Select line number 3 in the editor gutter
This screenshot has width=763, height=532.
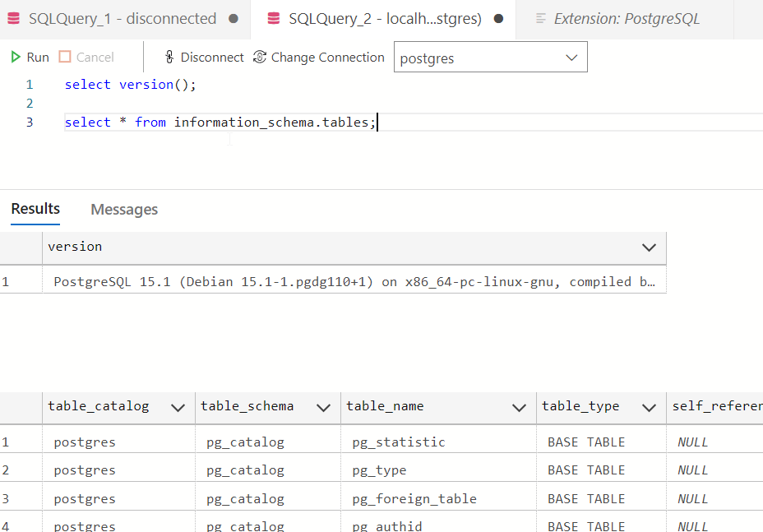(30, 122)
